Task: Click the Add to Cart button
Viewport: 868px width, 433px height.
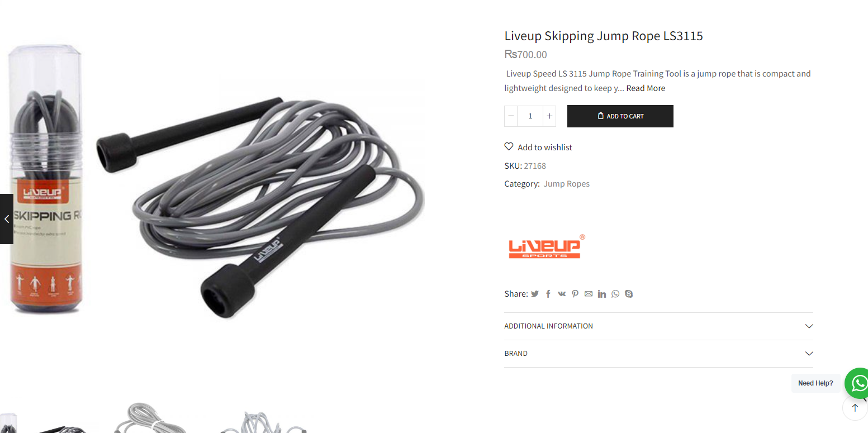Action: 620,116
